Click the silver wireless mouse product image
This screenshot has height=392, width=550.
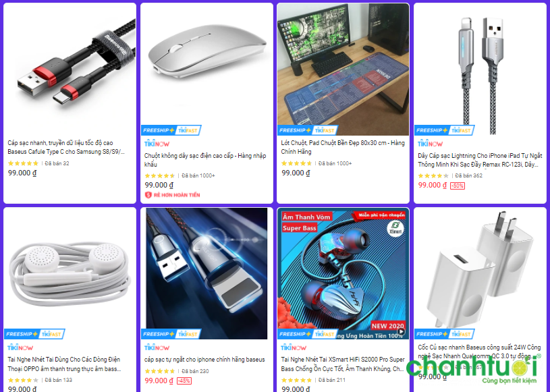(207, 64)
